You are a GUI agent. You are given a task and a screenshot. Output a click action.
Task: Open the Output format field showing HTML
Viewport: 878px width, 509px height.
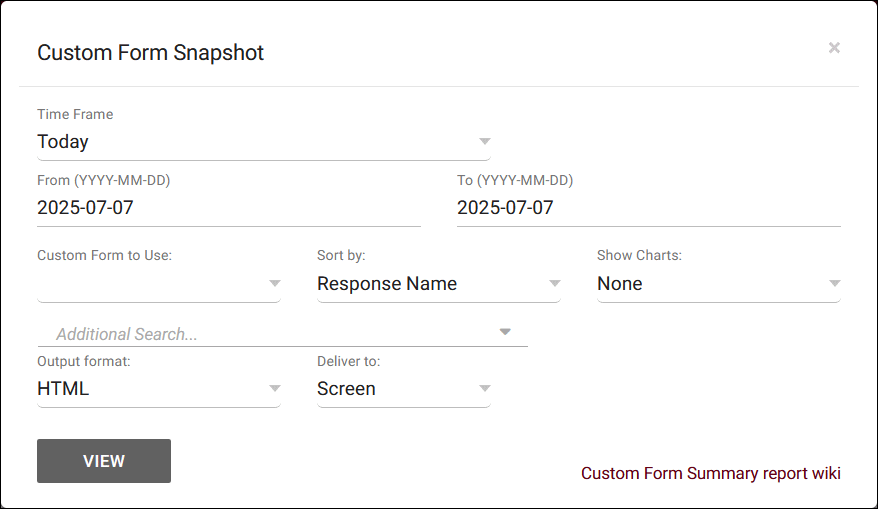150,389
